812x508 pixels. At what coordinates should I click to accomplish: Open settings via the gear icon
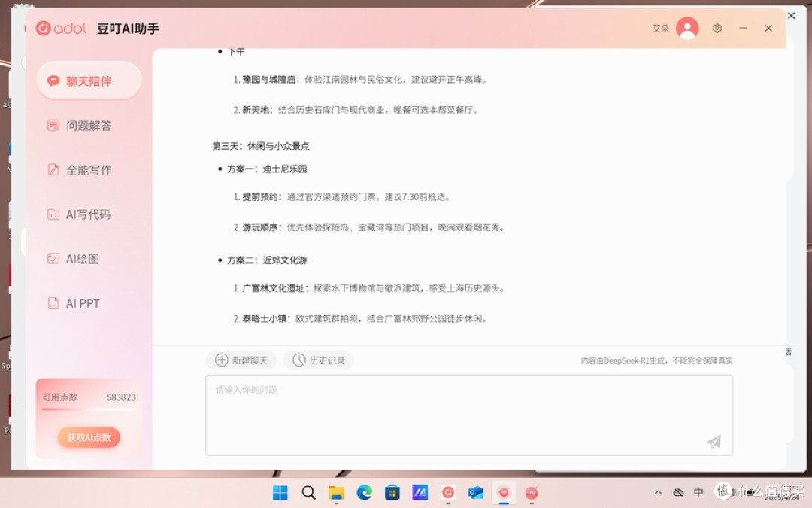coord(717,28)
